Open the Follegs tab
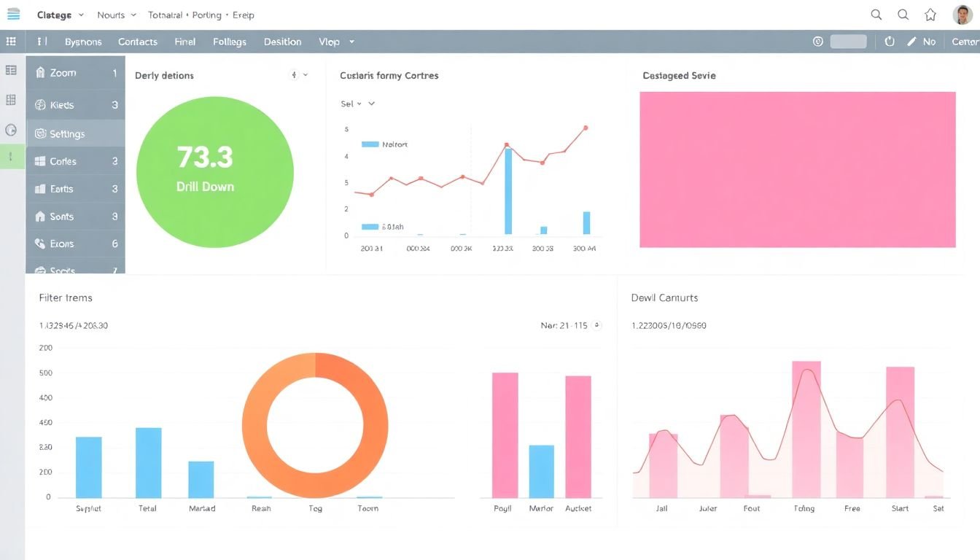980x560 pixels. [x=230, y=42]
